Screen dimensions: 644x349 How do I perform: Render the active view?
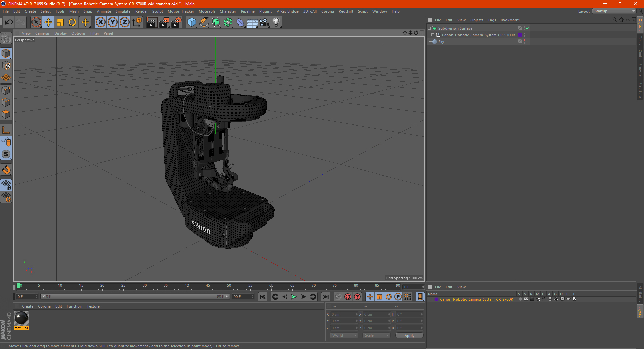[152, 22]
